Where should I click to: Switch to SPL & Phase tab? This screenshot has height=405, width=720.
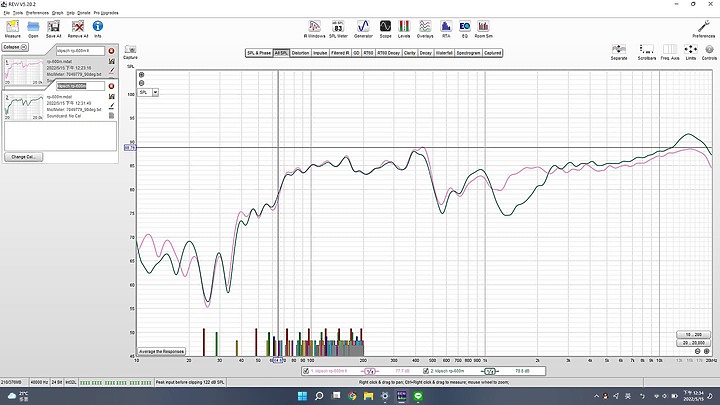coord(259,53)
